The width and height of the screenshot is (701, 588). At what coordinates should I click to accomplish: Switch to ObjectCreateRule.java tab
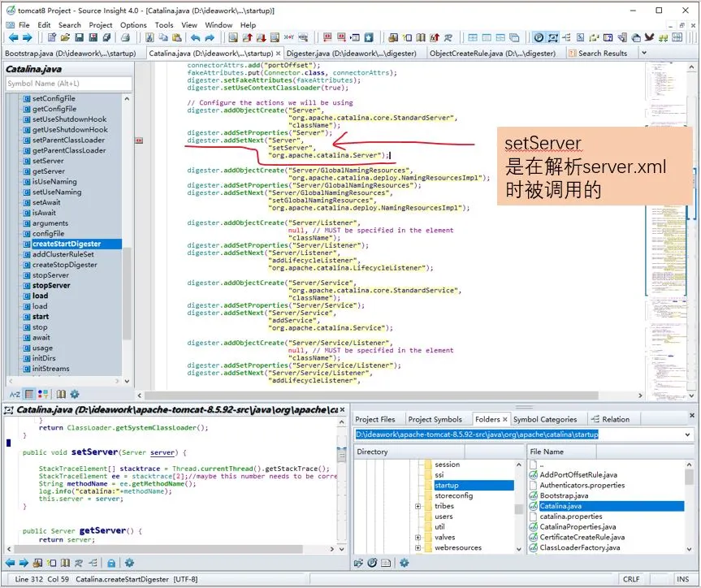(493, 54)
